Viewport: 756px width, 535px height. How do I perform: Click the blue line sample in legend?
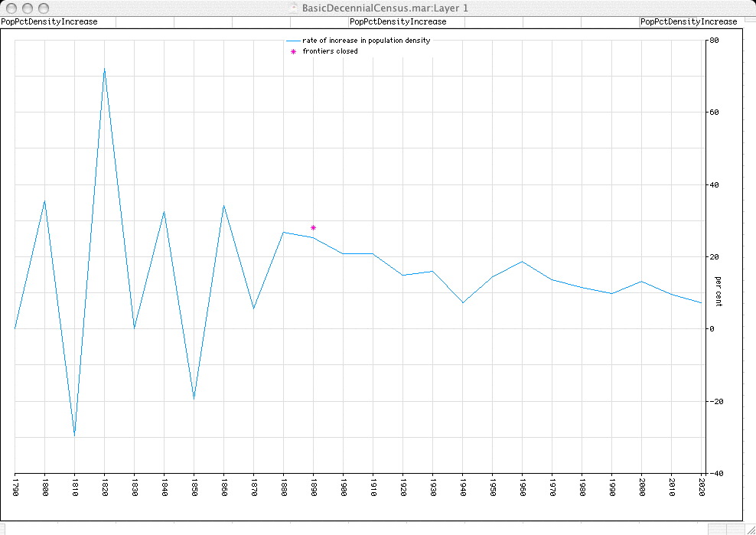pos(293,41)
